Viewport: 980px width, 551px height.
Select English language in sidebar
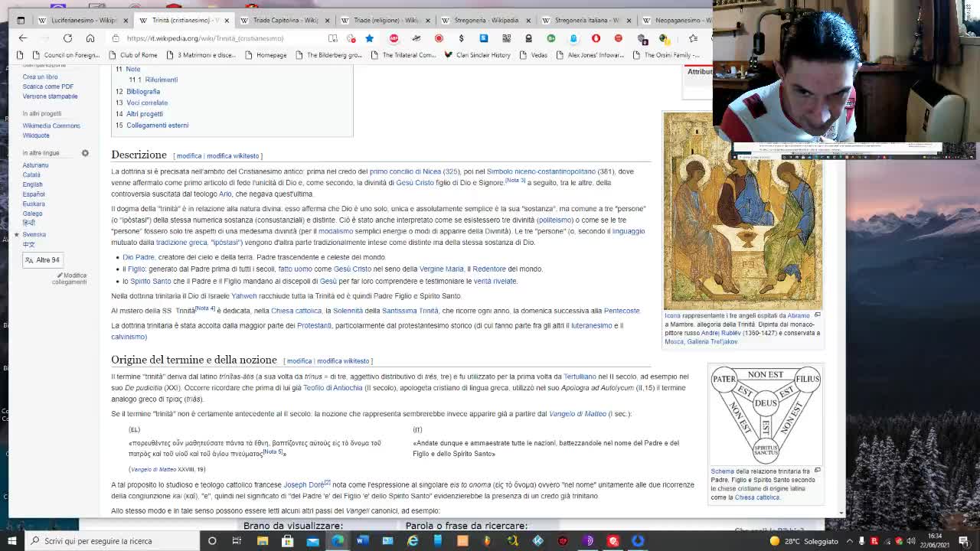[x=32, y=184]
